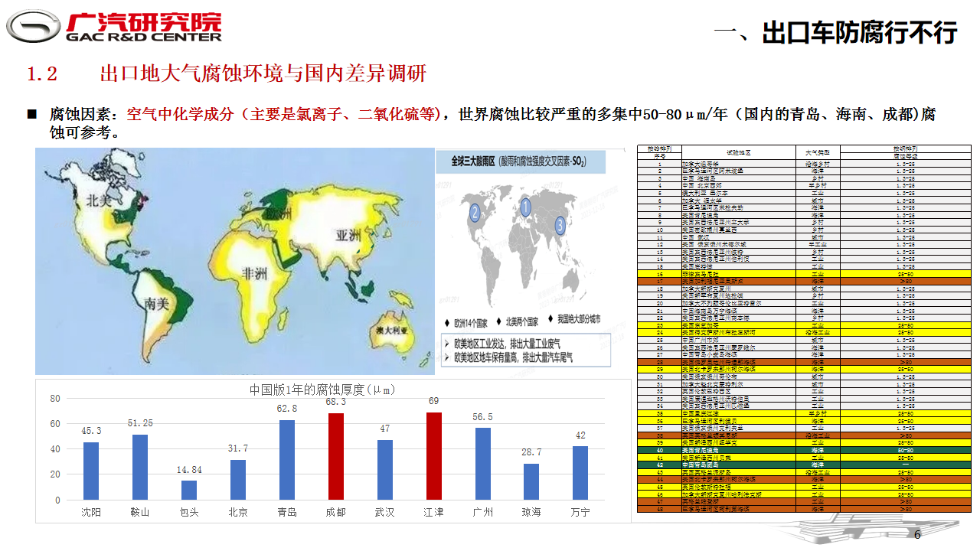
Task: Click the 沈阳 bar in chart
Action: [x=91, y=471]
